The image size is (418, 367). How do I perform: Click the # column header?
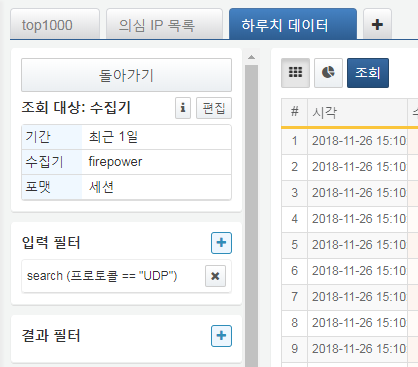(x=295, y=112)
